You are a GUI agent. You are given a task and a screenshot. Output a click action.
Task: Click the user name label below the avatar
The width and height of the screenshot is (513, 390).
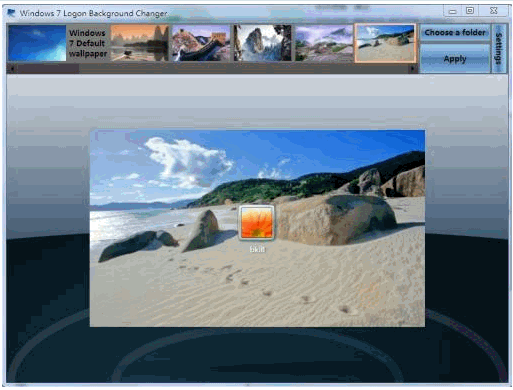(257, 249)
